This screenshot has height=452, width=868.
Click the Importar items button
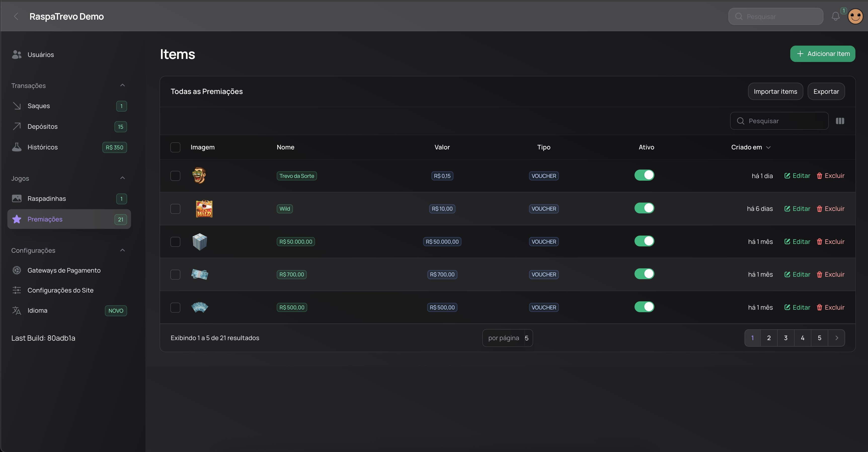click(x=775, y=91)
